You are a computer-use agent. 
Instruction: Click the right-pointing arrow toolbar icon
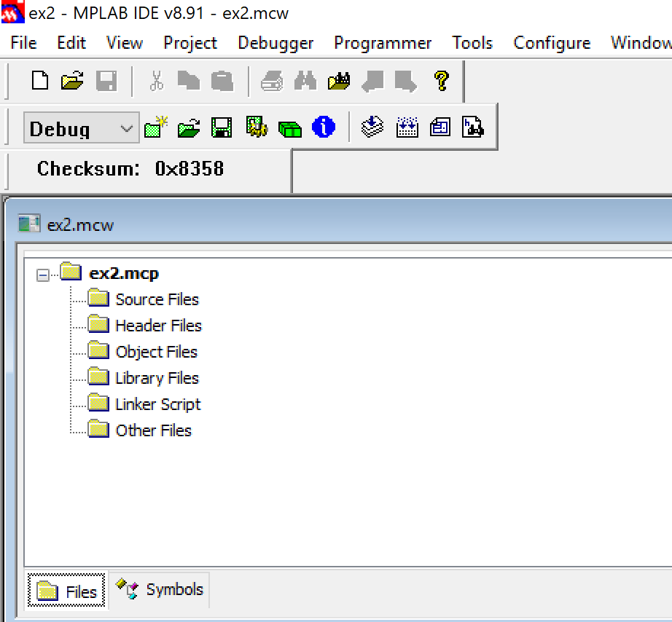[406, 81]
